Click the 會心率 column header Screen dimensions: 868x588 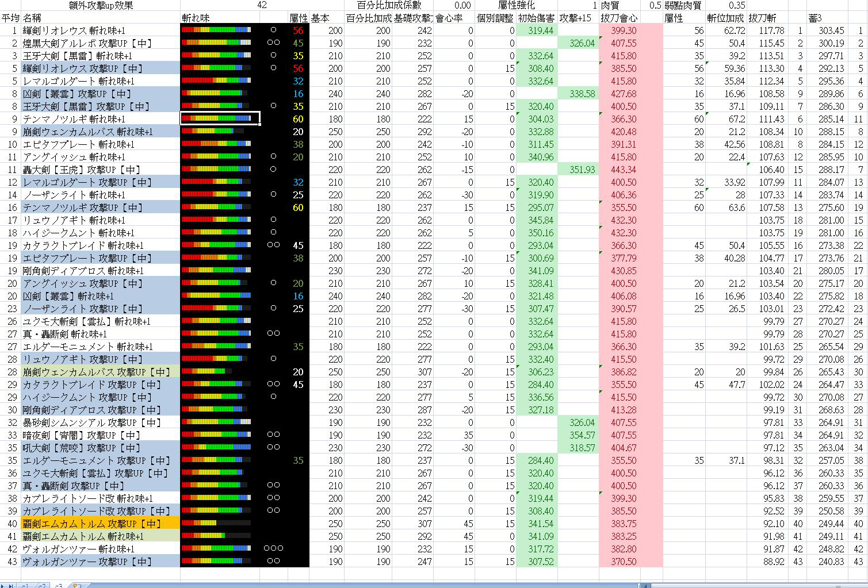coord(453,18)
